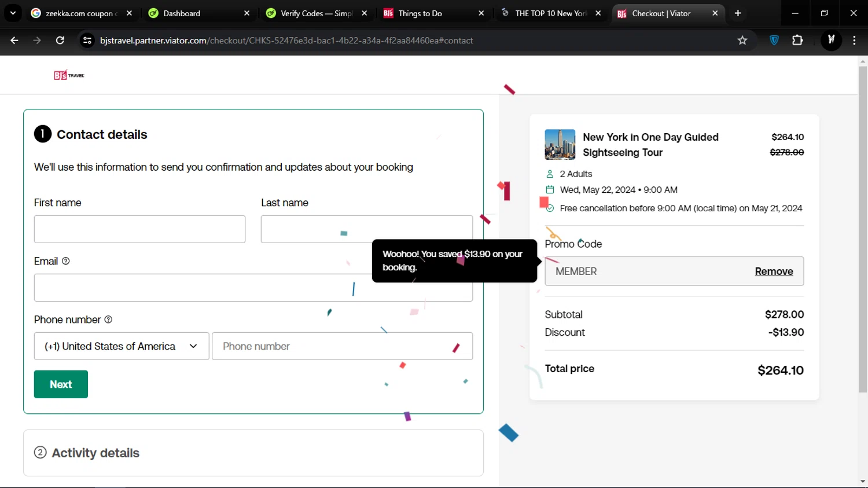Switch to the Things to Do tab

(x=434, y=13)
